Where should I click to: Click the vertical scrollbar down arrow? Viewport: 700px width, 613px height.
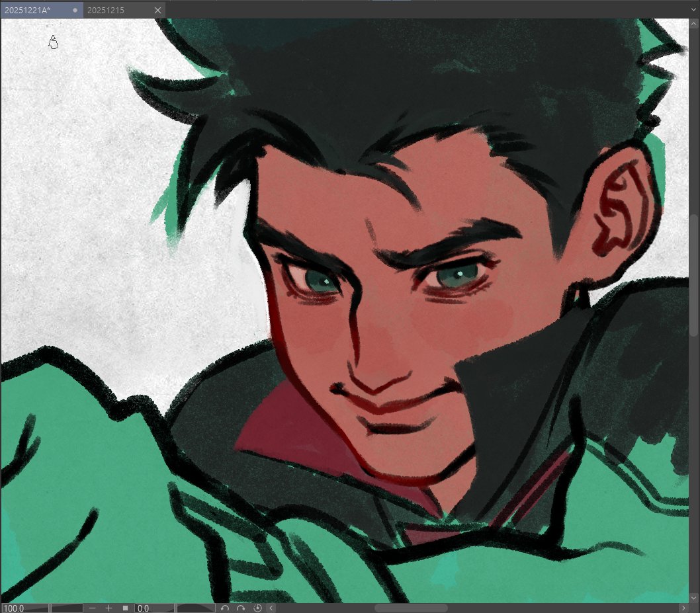pos(694,598)
